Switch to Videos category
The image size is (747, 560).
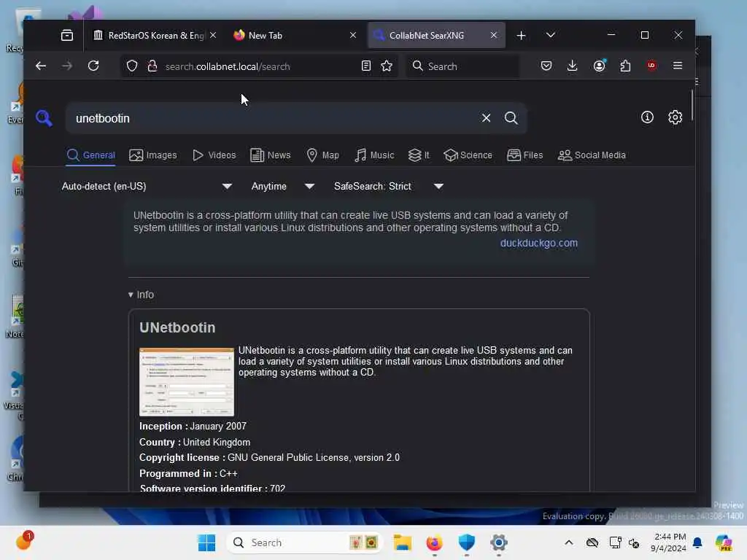pyautogui.click(x=214, y=155)
